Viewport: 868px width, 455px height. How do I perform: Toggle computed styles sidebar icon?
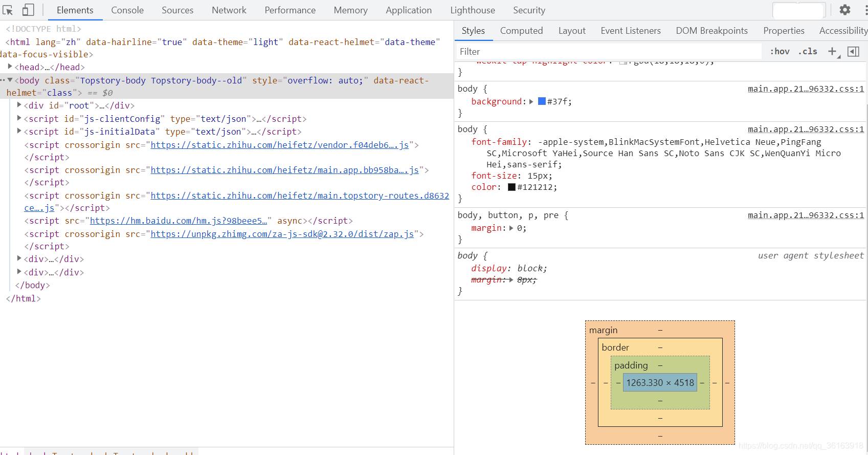pyautogui.click(x=853, y=51)
